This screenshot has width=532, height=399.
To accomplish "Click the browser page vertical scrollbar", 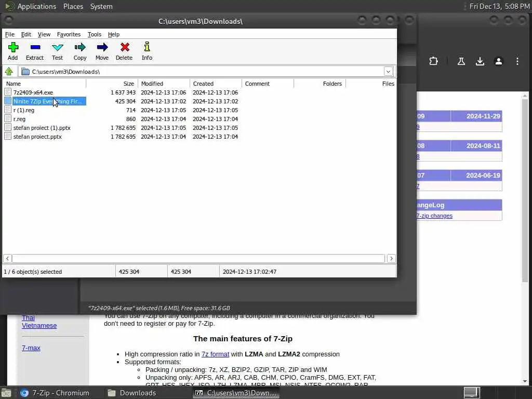I will 525,190.
